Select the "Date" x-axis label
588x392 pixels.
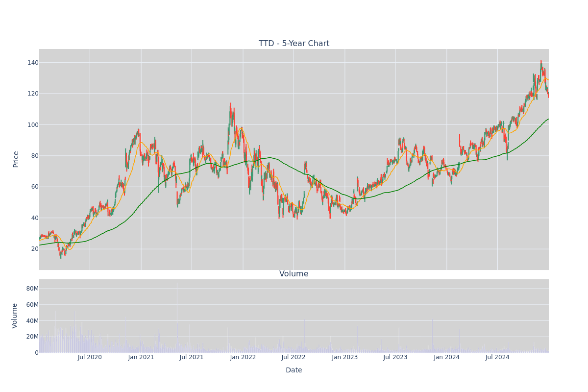pyautogui.click(x=294, y=370)
